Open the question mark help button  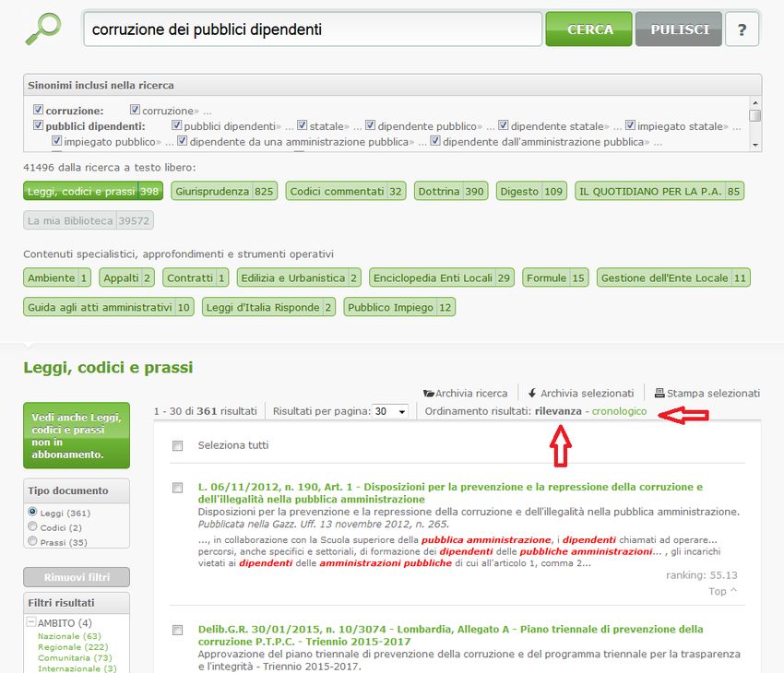point(742,30)
